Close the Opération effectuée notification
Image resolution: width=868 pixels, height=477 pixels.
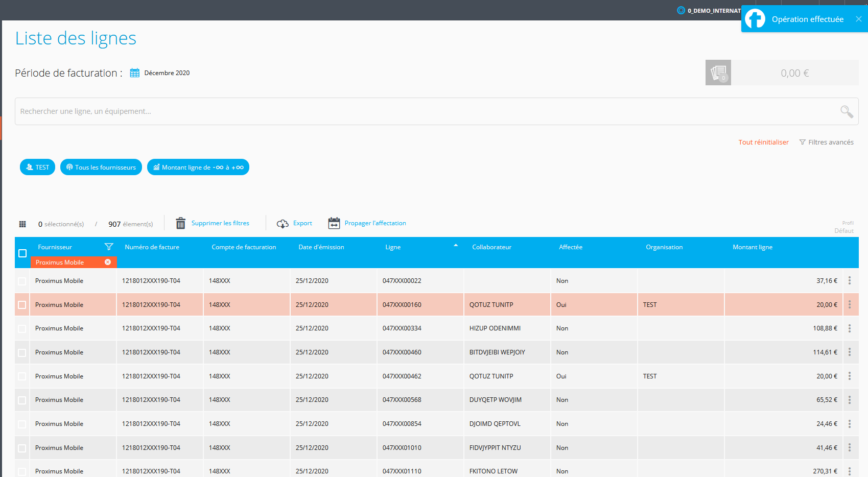click(859, 19)
